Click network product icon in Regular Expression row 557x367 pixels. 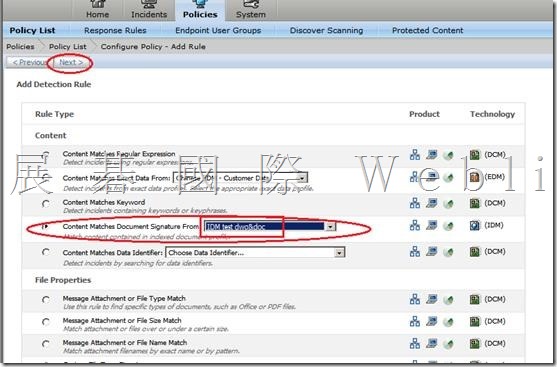[x=415, y=155]
